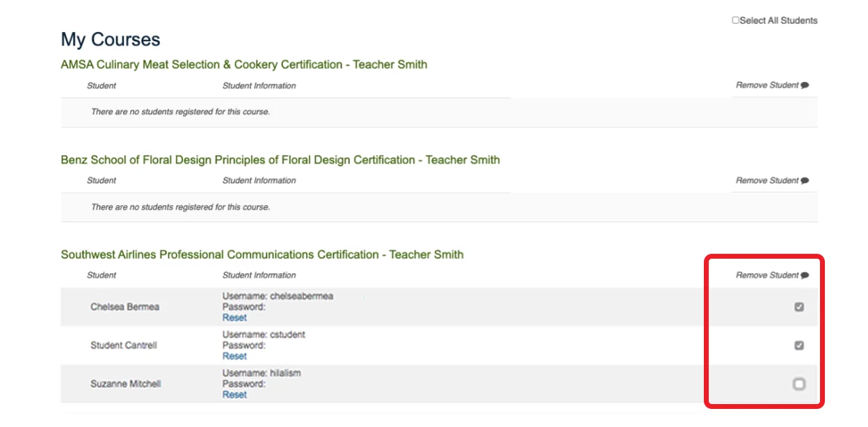Open AMSA Culinary Meat Selection course title
This screenshot has height=427, width=868.
[x=244, y=65]
